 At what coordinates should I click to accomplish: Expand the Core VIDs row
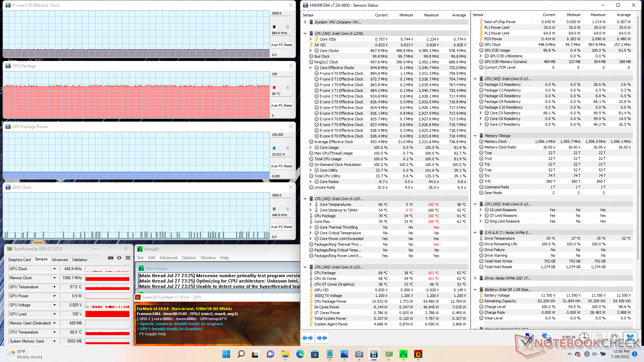(x=310, y=39)
